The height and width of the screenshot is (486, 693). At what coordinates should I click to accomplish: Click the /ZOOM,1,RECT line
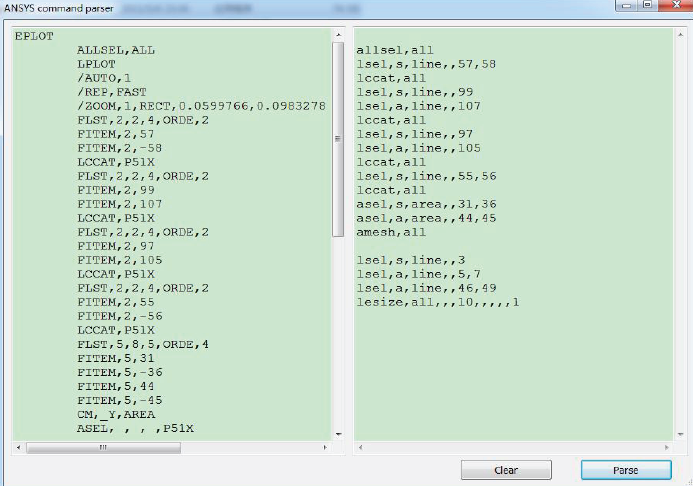pyautogui.click(x=202, y=106)
